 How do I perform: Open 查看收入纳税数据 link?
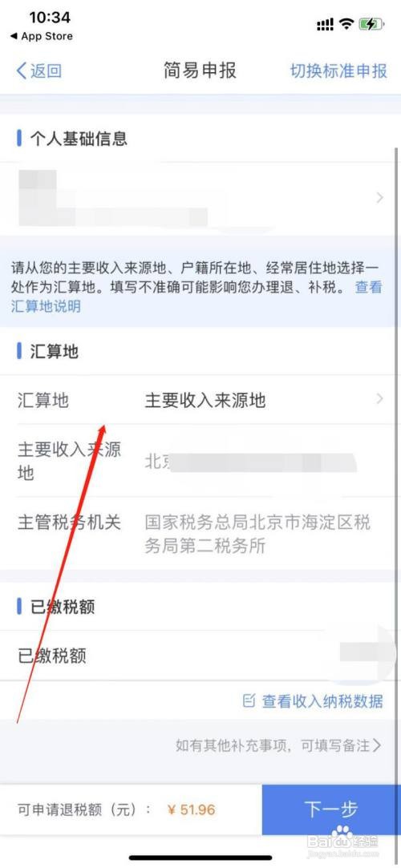322,701
